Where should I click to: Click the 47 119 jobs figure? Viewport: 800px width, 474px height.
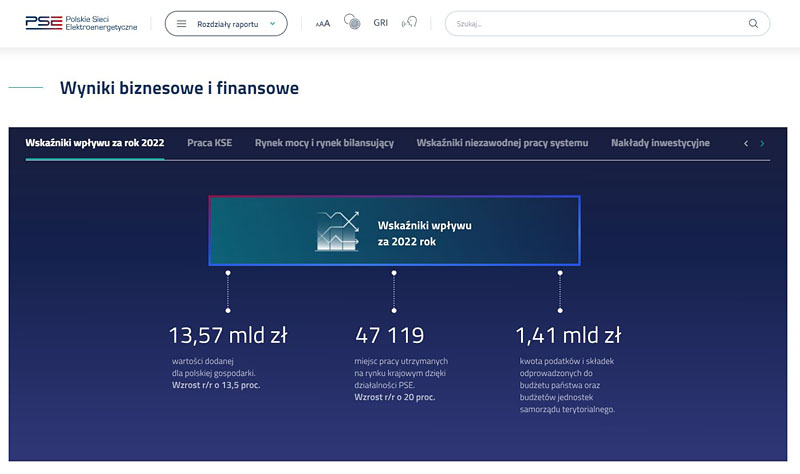click(x=390, y=336)
